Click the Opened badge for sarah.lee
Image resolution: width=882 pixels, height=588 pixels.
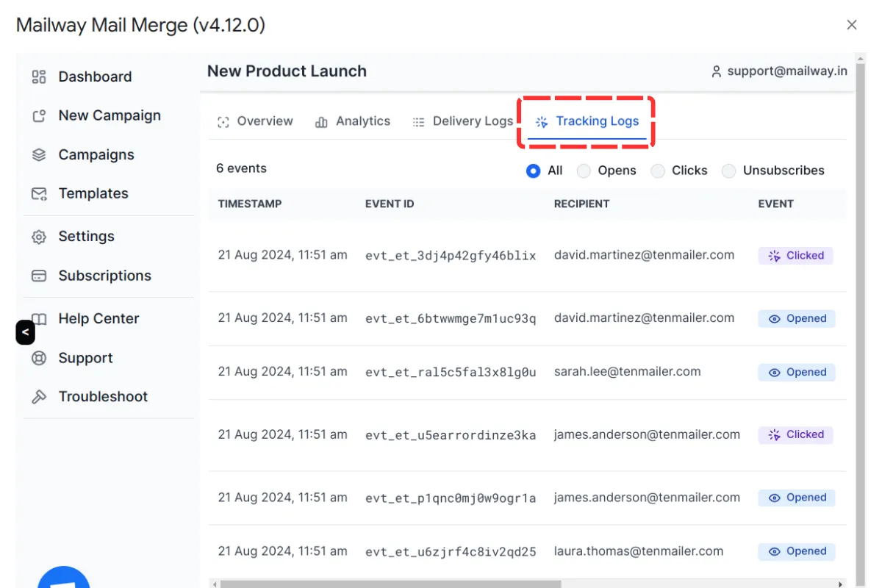tap(796, 372)
